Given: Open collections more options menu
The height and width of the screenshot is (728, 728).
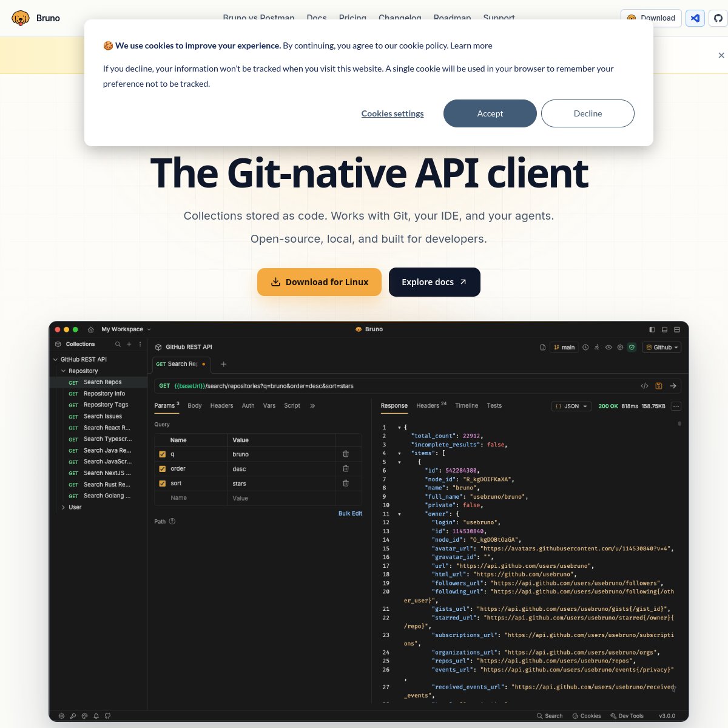Looking at the screenshot, I should [140, 344].
